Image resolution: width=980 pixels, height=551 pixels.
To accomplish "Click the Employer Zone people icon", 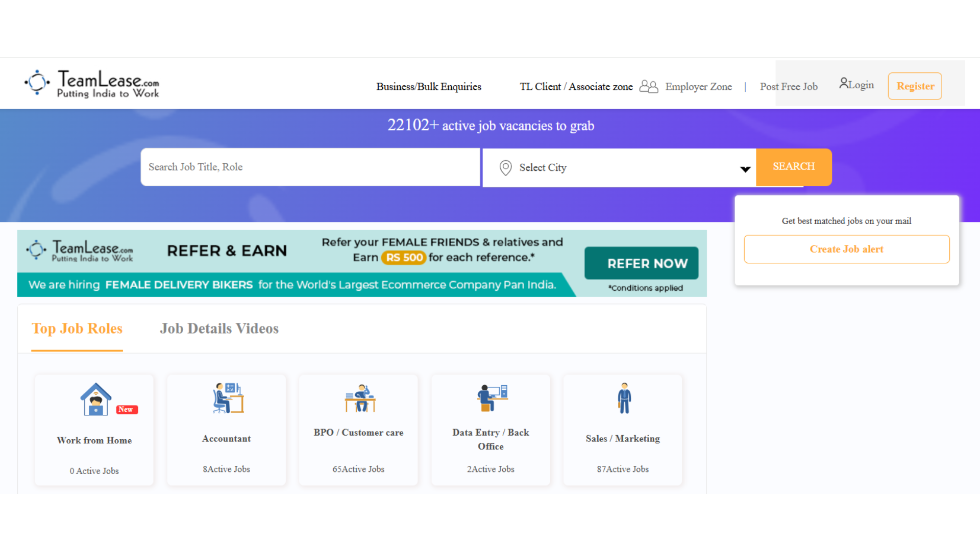I will point(649,86).
